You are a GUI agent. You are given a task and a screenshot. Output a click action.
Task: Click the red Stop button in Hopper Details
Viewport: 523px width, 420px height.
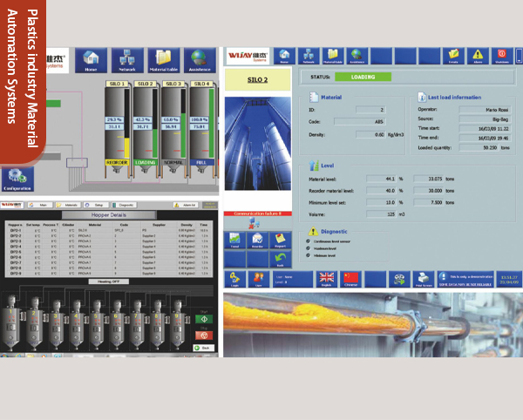[204, 335]
